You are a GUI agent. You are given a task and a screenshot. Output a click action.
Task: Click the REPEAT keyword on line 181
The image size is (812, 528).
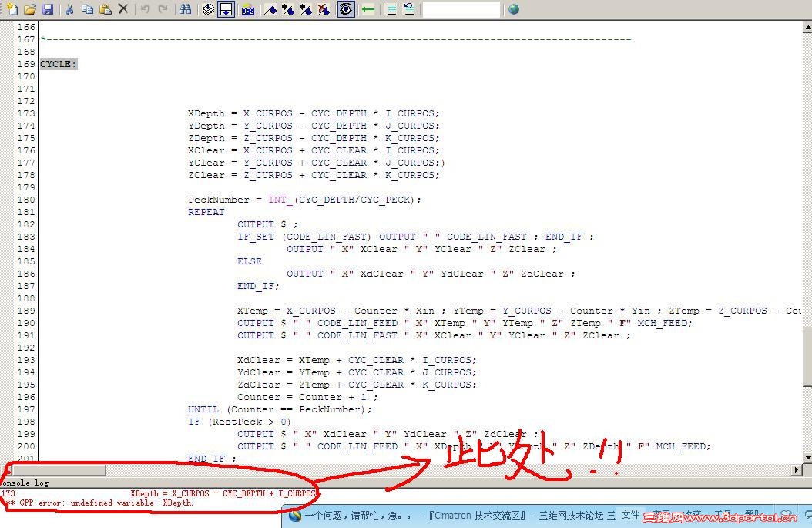click(x=206, y=212)
